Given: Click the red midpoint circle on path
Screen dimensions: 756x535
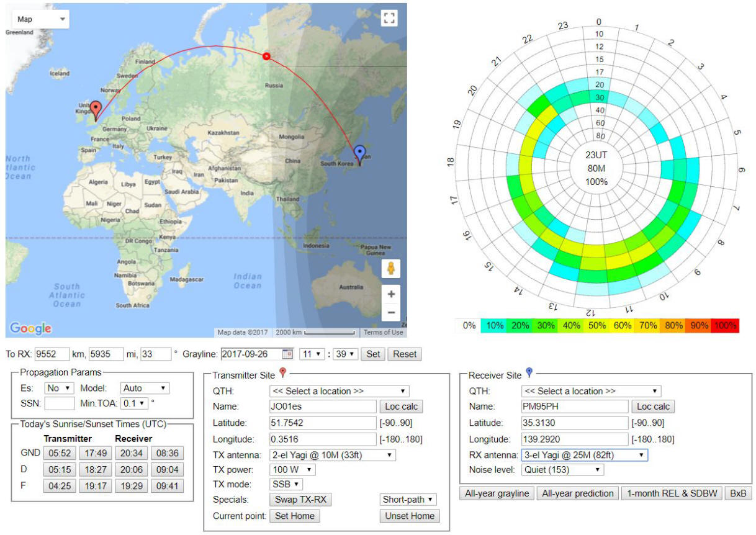Looking at the screenshot, I should click(266, 56).
